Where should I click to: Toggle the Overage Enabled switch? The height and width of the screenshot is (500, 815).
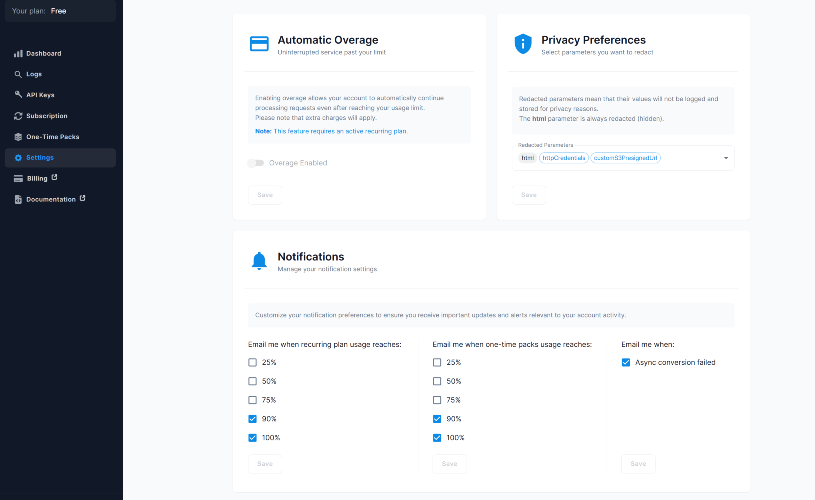click(256, 163)
